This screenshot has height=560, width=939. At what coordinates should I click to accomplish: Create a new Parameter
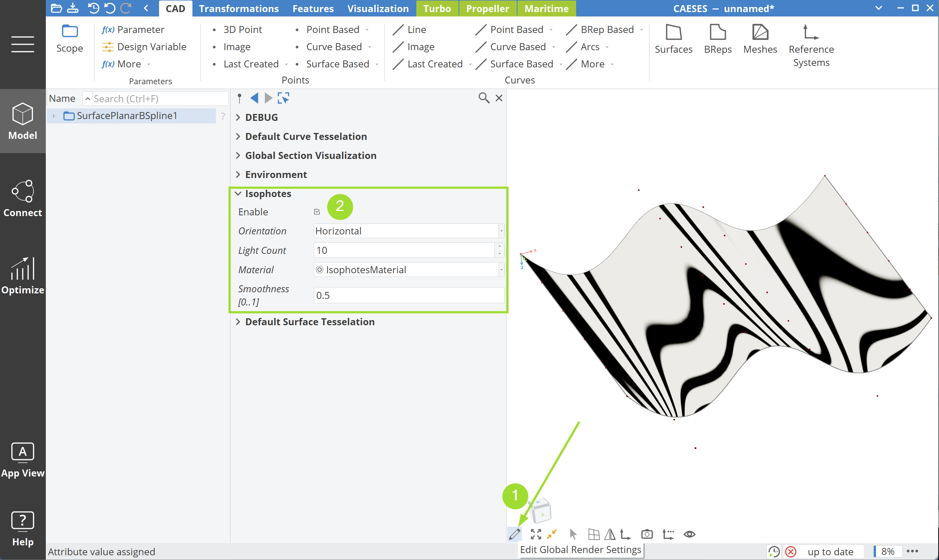(133, 29)
